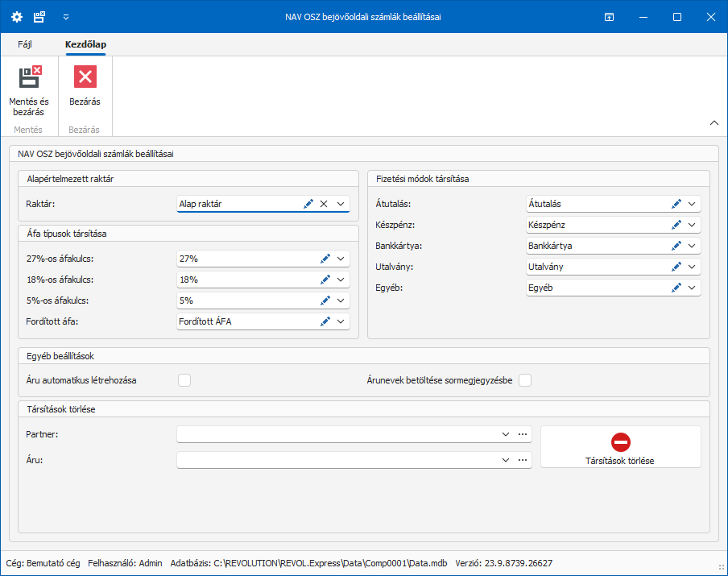Click the window resize grip icon

pyautogui.click(x=721, y=567)
